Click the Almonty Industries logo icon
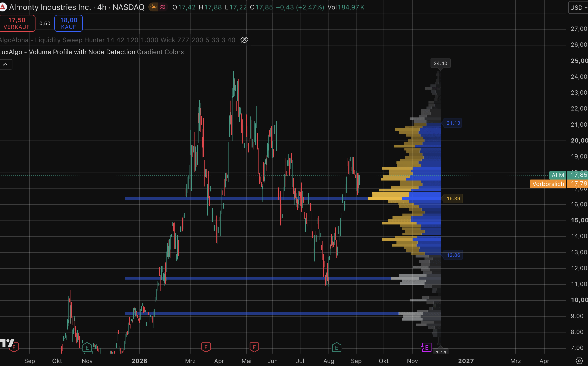Image resolution: width=588 pixels, height=366 pixels. coord(3,7)
